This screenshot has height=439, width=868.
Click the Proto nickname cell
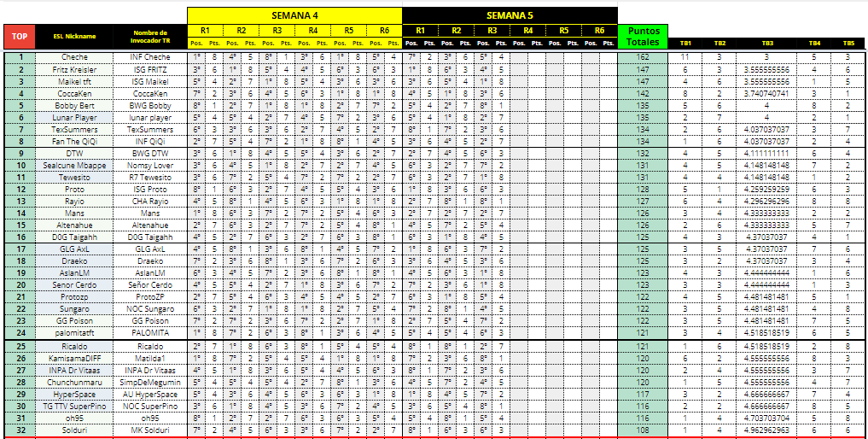click(x=74, y=190)
